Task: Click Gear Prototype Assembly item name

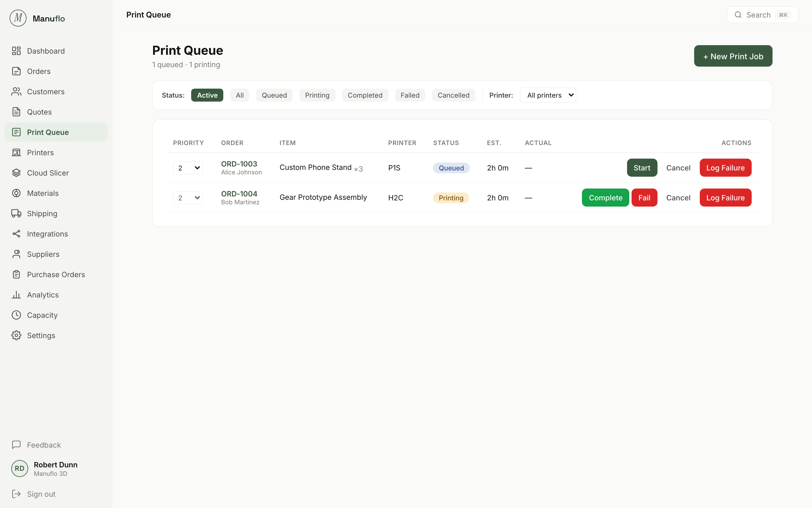Action: click(323, 197)
